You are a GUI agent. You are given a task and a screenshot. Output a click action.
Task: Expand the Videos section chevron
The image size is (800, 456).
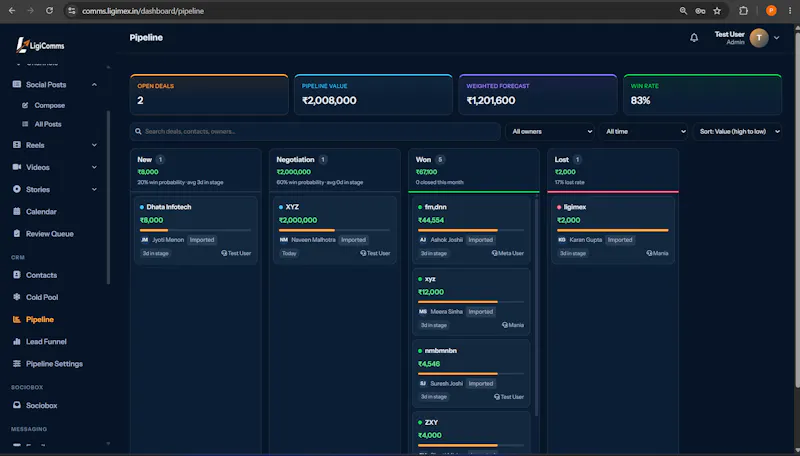pyautogui.click(x=94, y=167)
